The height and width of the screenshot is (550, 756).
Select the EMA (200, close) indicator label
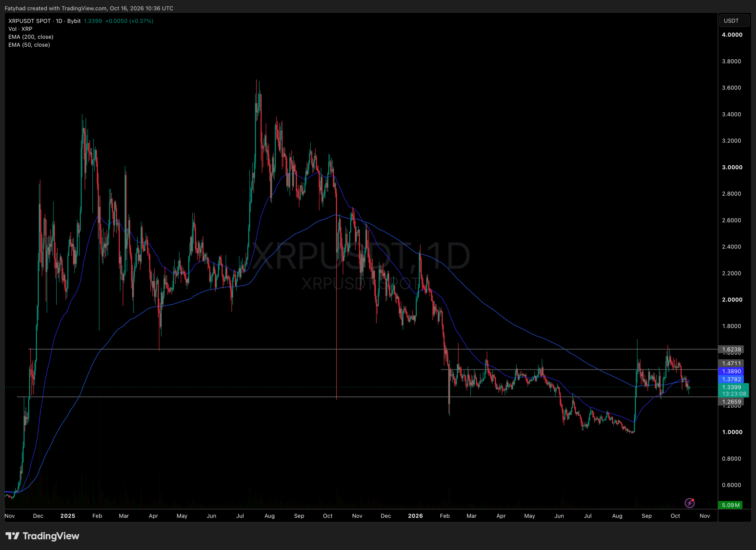(31, 37)
